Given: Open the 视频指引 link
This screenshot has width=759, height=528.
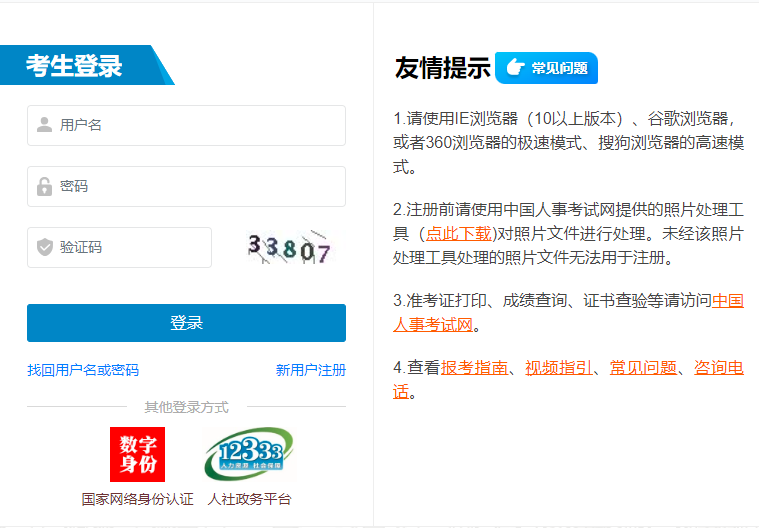Looking at the screenshot, I should (558, 367).
